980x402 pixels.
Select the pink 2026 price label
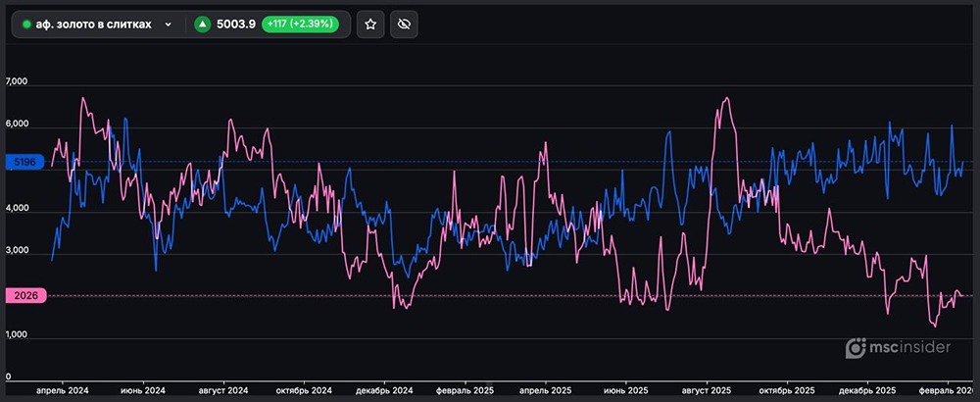[25, 296]
